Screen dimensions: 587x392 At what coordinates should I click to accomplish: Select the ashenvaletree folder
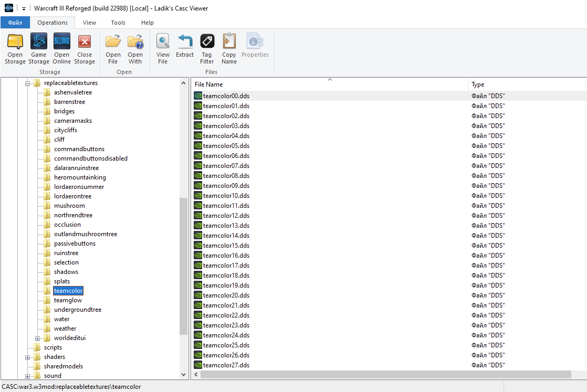73,92
